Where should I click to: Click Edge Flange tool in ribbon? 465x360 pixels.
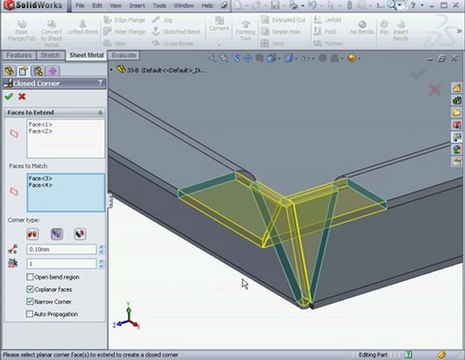tap(124, 20)
